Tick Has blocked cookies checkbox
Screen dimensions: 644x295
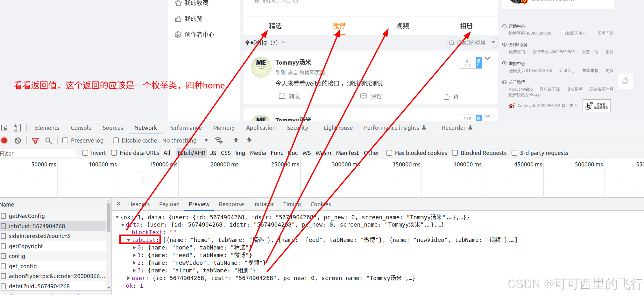pyautogui.click(x=389, y=153)
